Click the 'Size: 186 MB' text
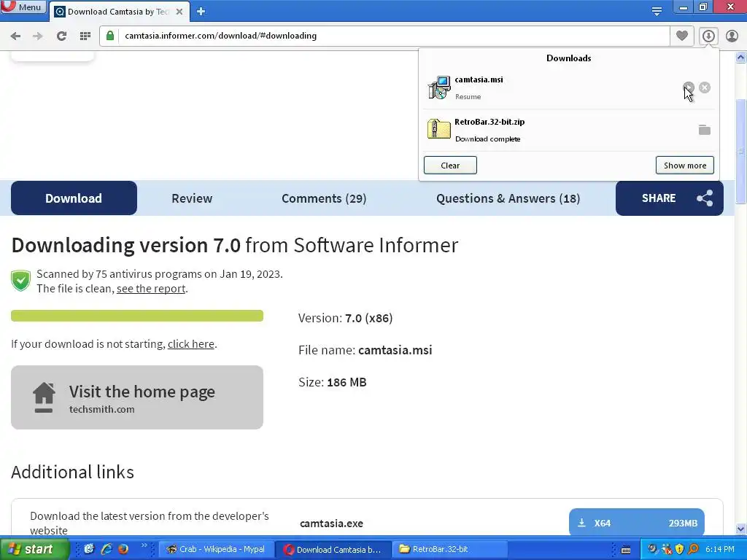 click(333, 382)
